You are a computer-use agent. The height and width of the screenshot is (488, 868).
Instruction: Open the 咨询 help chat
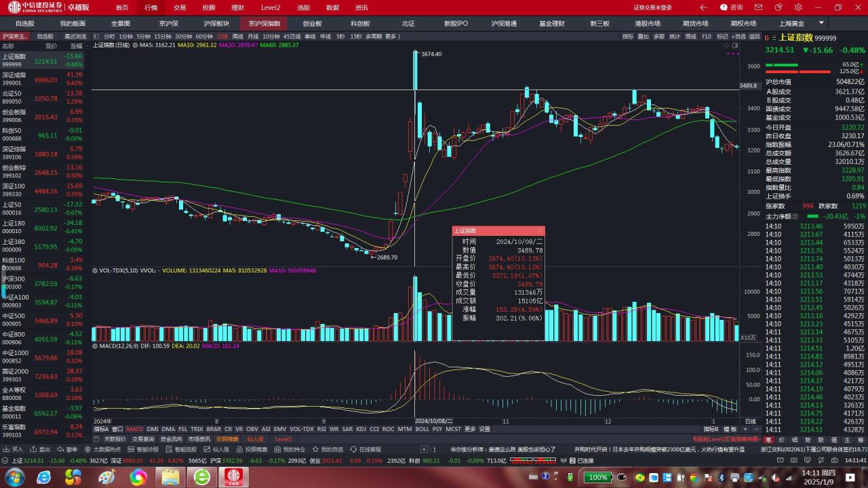(731, 7)
